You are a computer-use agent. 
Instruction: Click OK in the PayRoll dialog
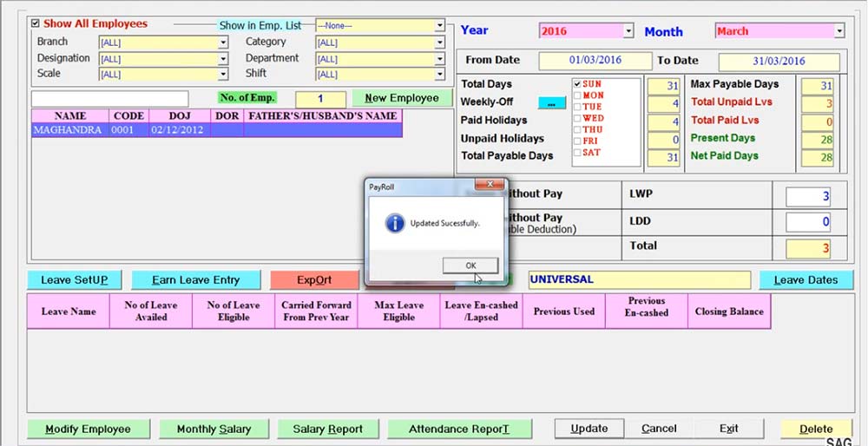(x=470, y=266)
